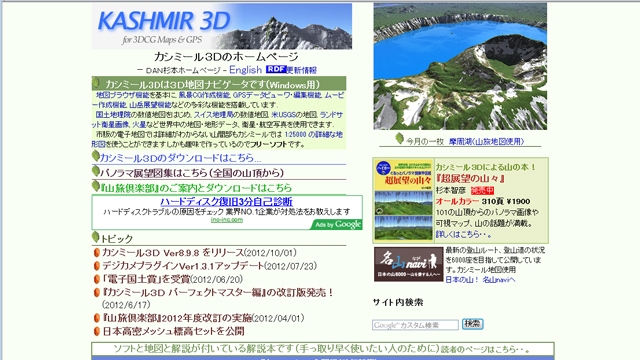
Task: Click 詳しくはこちら link in book box
Action: (464, 234)
